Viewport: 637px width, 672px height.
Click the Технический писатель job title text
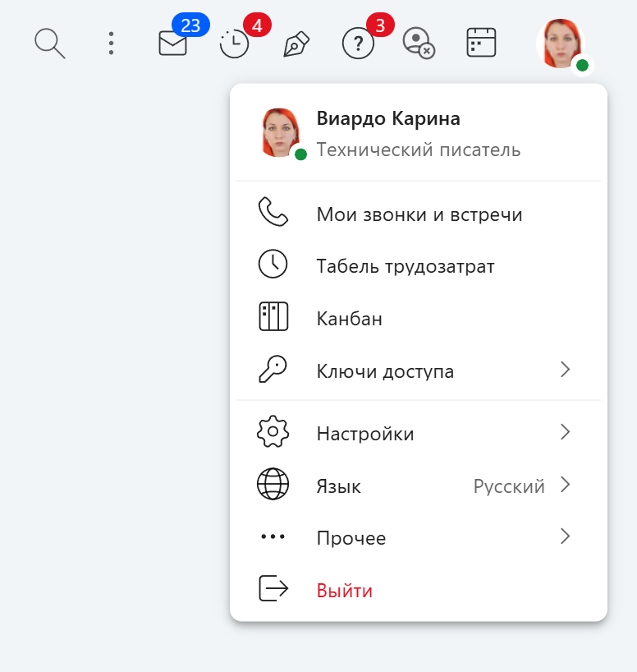tap(418, 150)
